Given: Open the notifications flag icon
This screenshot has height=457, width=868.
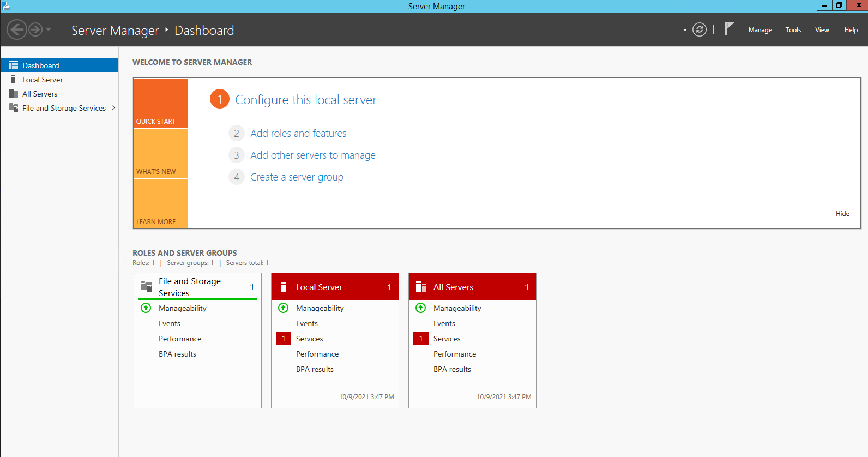Looking at the screenshot, I should point(729,29).
